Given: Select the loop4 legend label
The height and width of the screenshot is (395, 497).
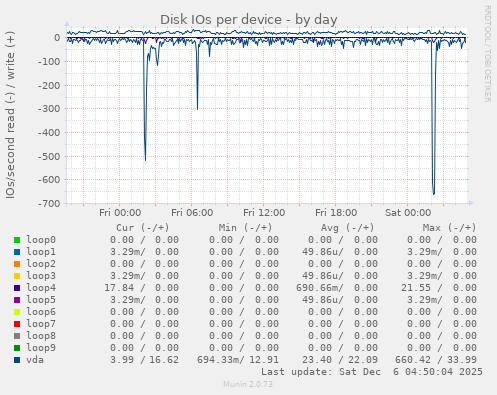Looking at the screenshot, I should [x=41, y=288].
